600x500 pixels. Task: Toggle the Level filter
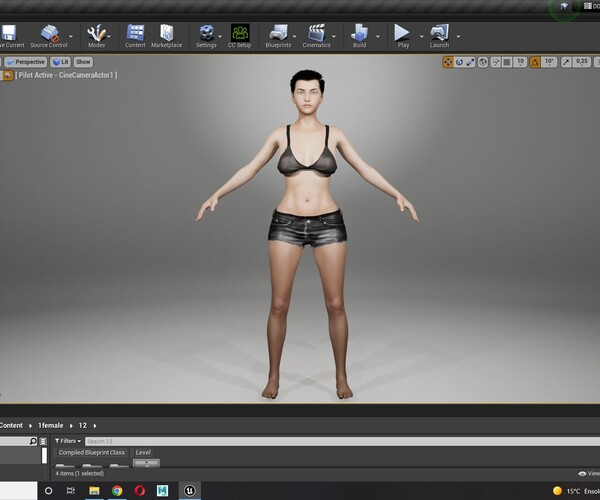pos(143,453)
